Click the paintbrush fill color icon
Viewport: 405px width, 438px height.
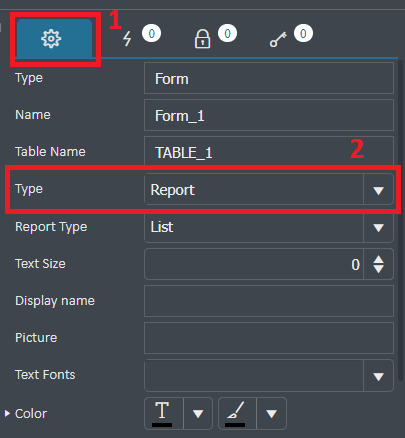[x=237, y=413]
